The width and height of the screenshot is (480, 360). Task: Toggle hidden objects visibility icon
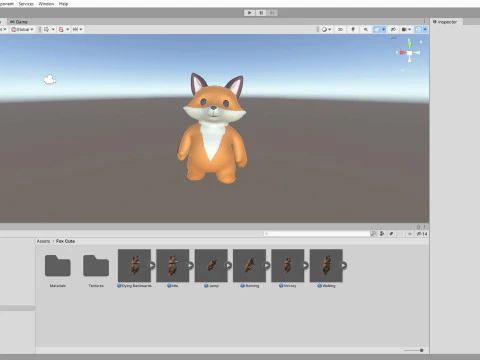[393, 29]
